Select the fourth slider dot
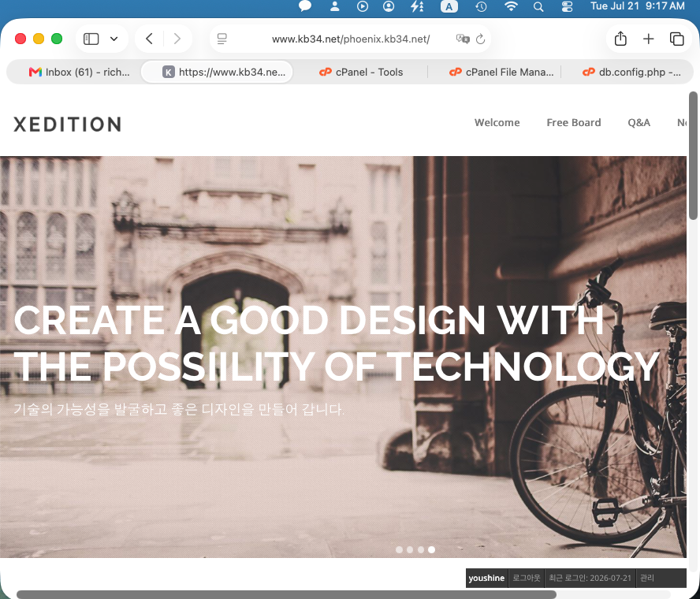 [431, 549]
